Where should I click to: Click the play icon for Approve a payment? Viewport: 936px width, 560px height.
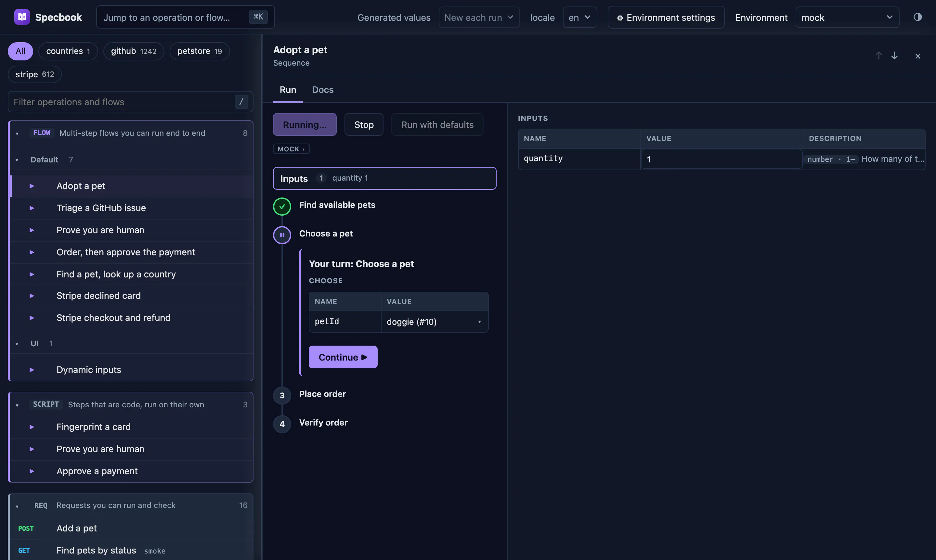click(32, 471)
